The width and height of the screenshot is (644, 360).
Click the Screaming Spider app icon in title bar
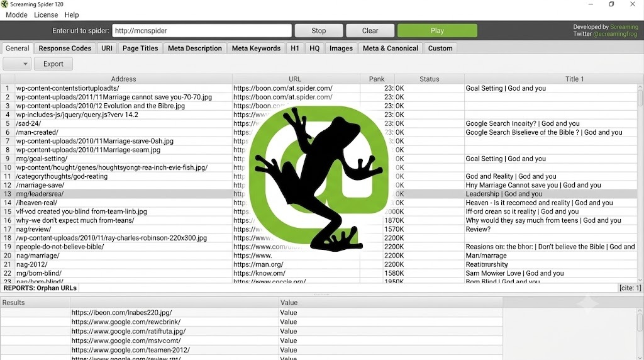[4, 4]
